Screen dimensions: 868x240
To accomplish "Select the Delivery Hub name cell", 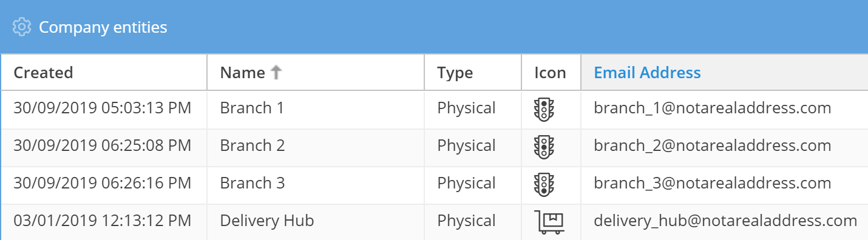I will [x=316, y=221].
